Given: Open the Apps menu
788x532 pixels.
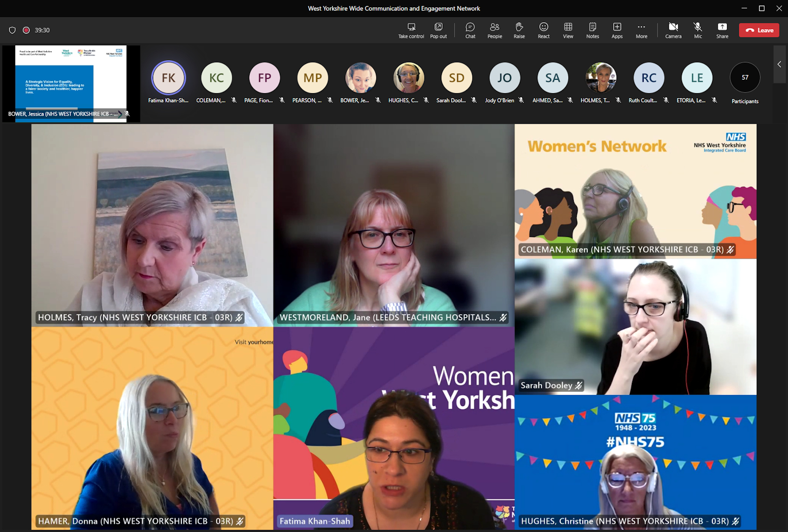Looking at the screenshot, I should click(617, 30).
